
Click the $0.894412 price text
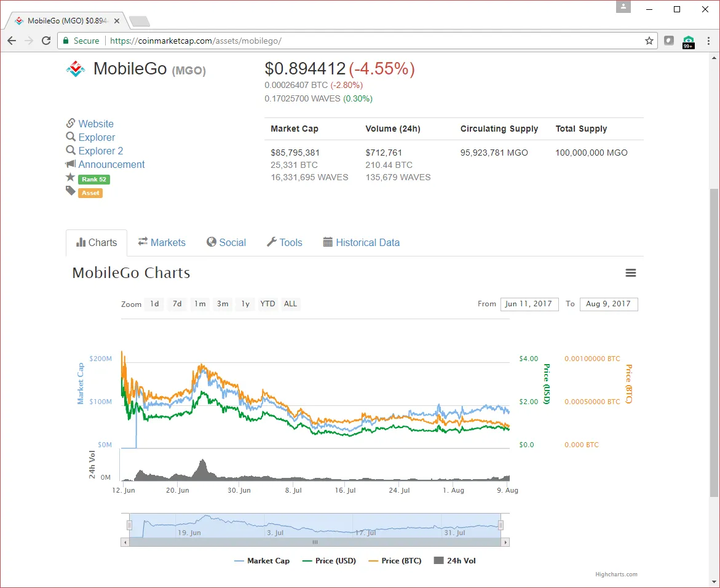(305, 68)
